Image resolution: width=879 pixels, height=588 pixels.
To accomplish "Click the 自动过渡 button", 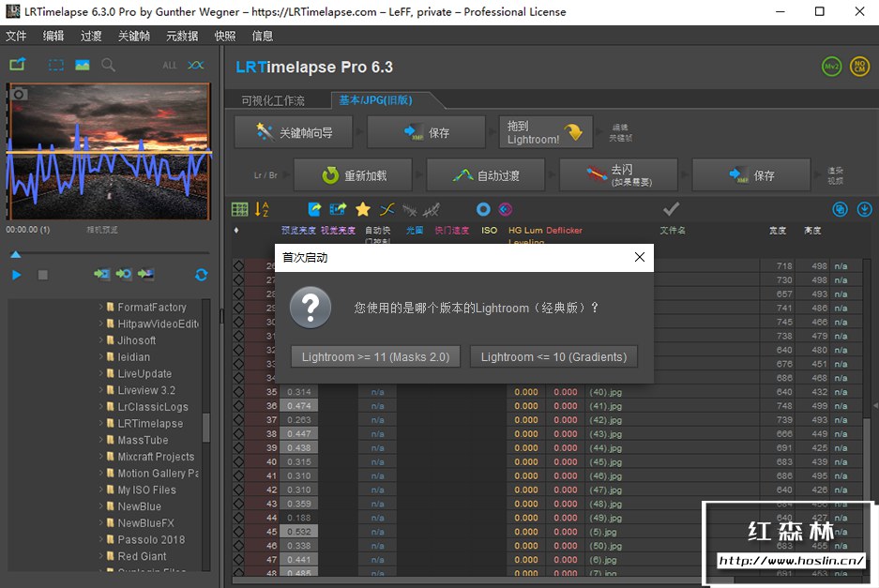I will click(486, 175).
